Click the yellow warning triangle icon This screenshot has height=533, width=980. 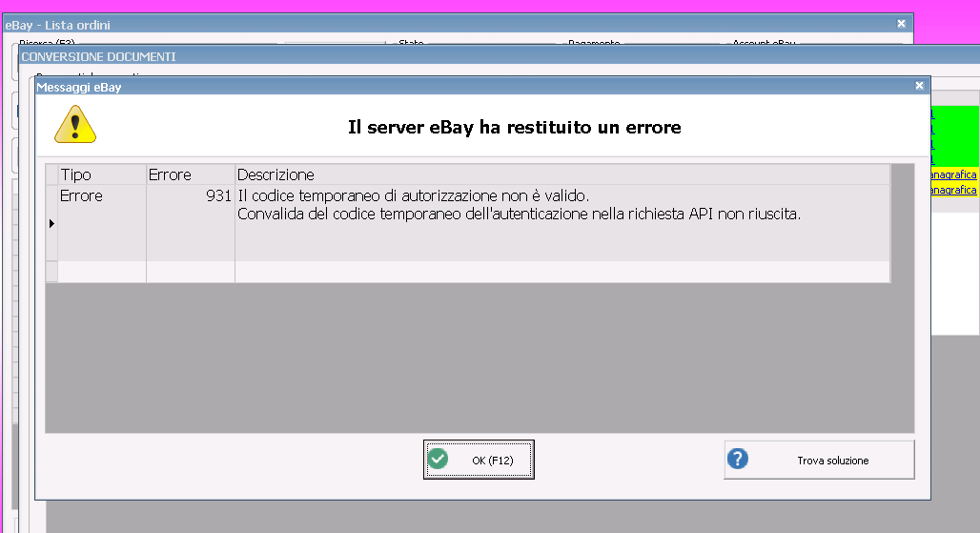coord(75,124)
